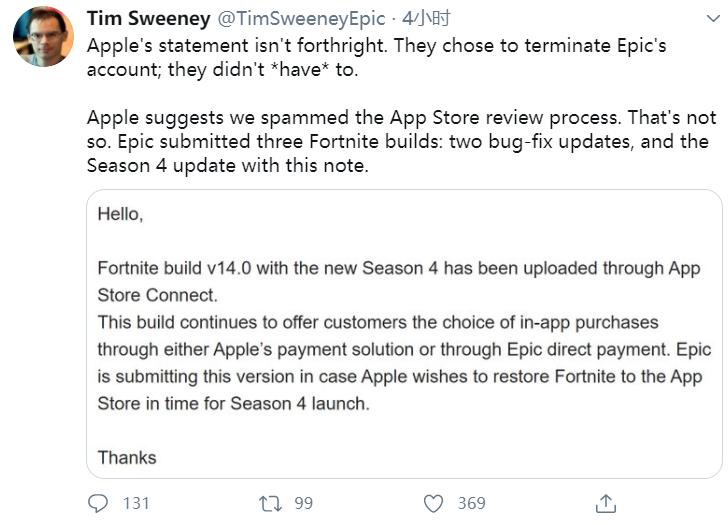Click the "Season 4 update with this note" line
The image size is (728, 525).
(228, 166)
